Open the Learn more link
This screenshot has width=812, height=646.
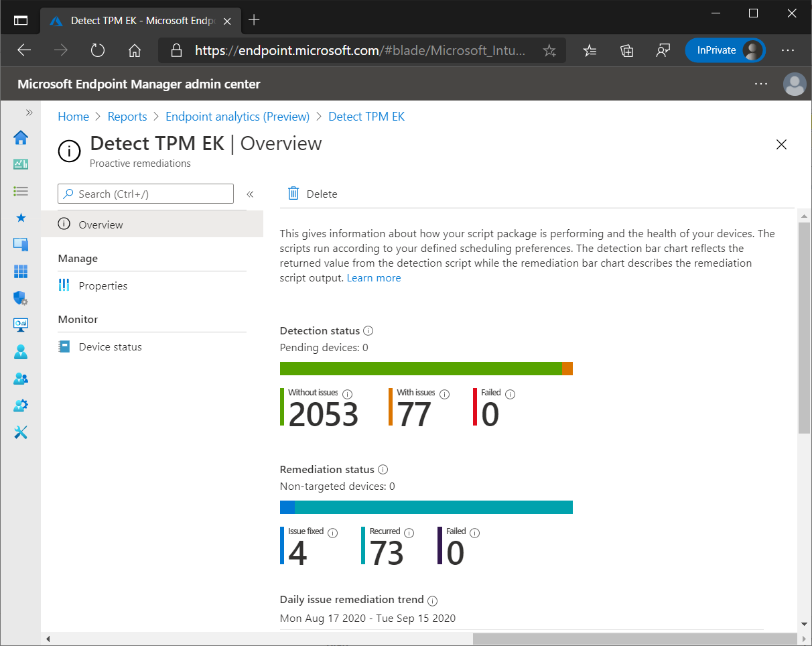pos(374,278)
